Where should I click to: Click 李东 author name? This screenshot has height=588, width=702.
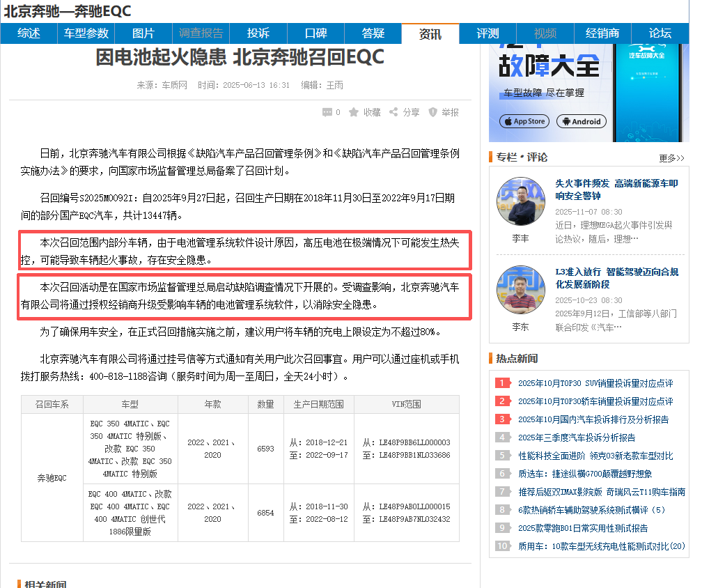pos(521,327)
